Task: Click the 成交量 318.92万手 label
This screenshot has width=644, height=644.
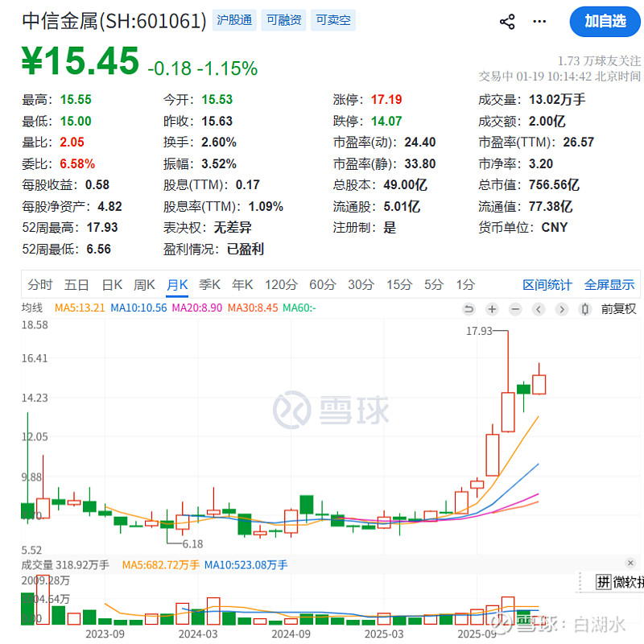Action: (65, 565)
